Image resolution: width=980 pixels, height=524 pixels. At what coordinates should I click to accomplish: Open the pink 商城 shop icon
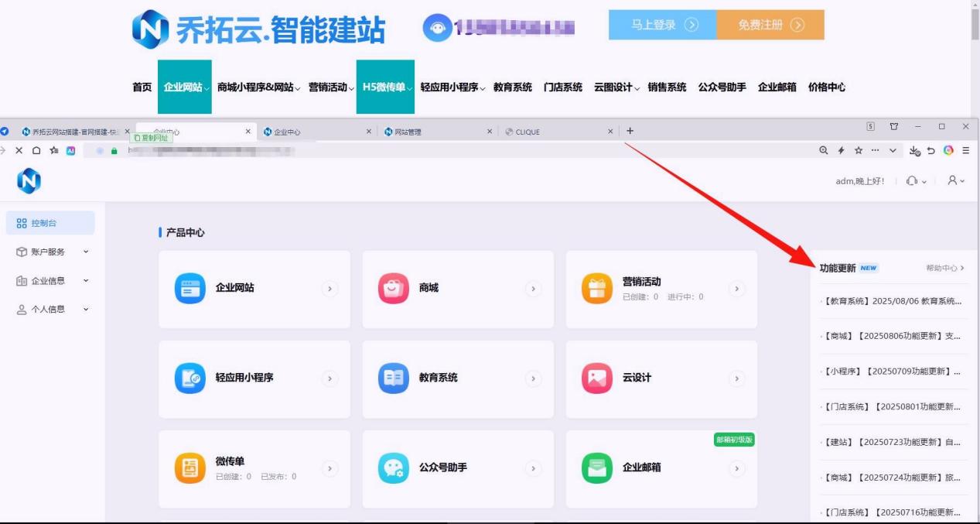tap(394, 289)
